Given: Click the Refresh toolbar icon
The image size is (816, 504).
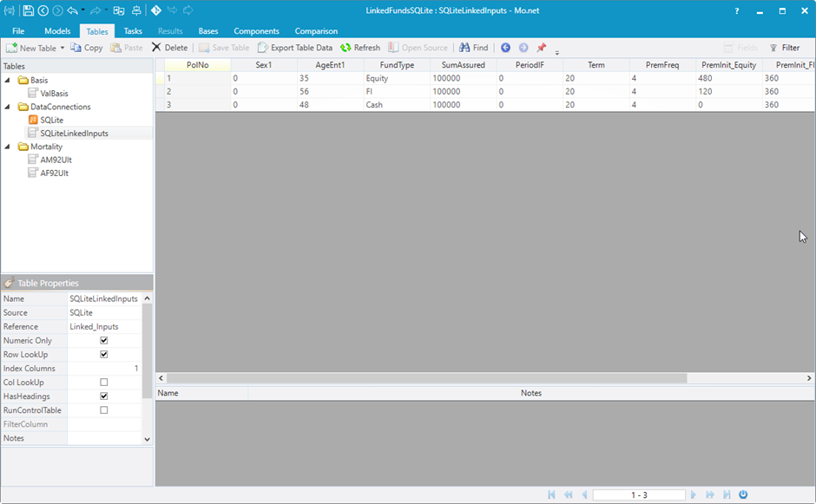Looking at the screenshot, I should click(345, 48).
